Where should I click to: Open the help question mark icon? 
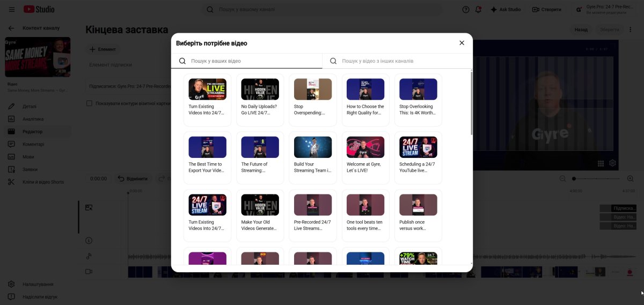[x=465, y=10]
